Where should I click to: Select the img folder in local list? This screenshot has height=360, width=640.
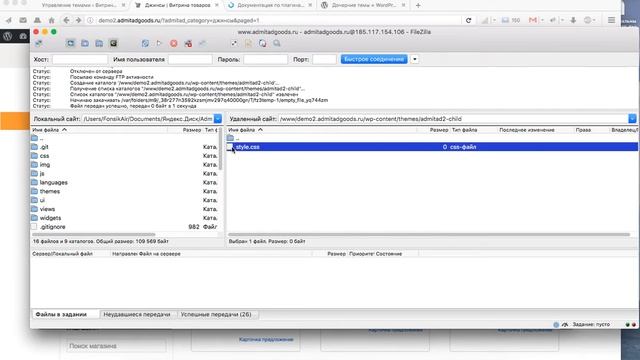[x=124, y=165]
